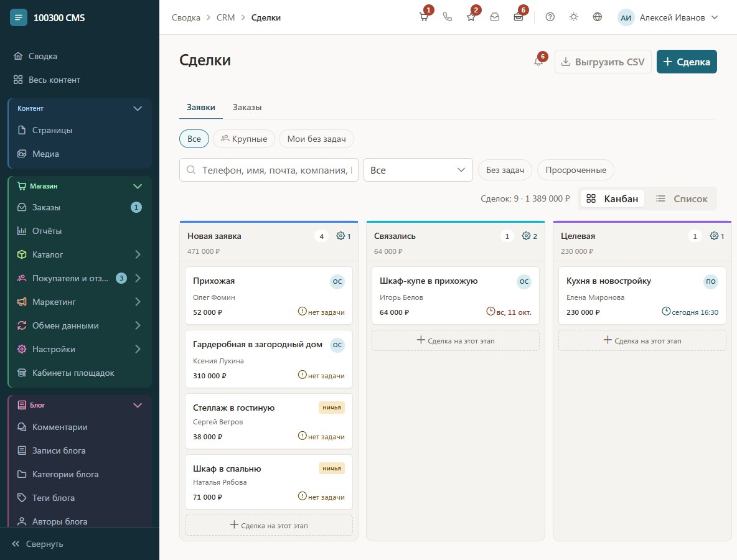Switch to the Заказы tab
The height and width of the screenshot is (560, 737).
tap(246, 107)
